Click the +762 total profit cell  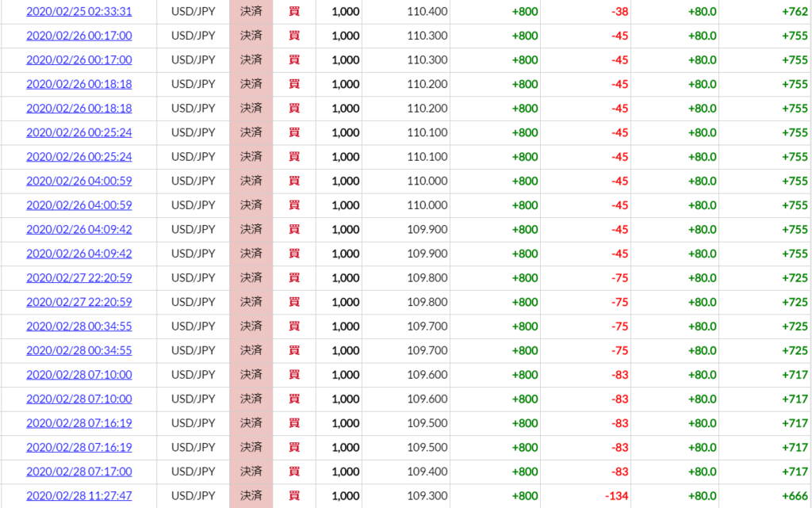point(795,11)
